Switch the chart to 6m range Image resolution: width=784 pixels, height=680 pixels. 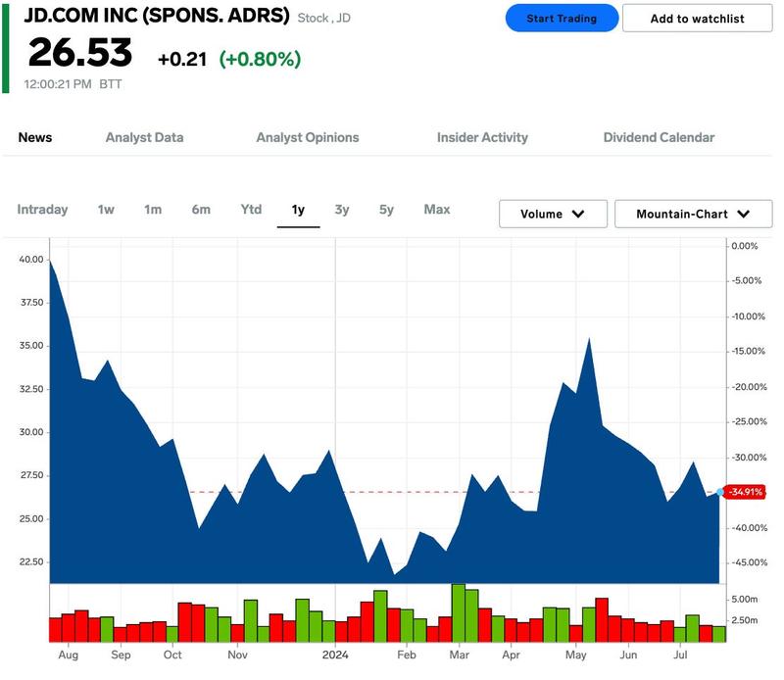click(x=201, y=210)
